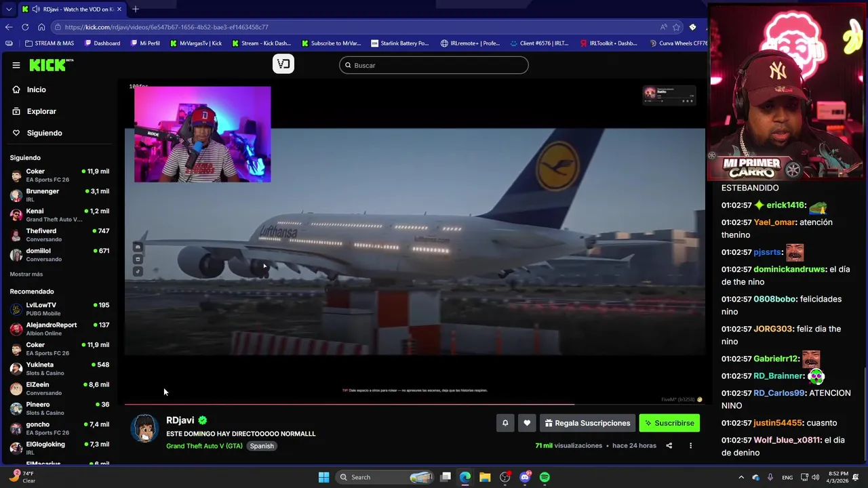The height and width of the screenshot is (488, 868).
Task: Share the video via share icon
Action: pos(669,446)
